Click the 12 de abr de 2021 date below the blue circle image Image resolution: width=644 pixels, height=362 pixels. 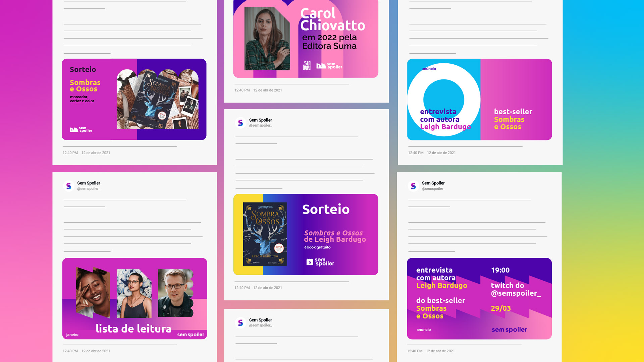[441, 153]
